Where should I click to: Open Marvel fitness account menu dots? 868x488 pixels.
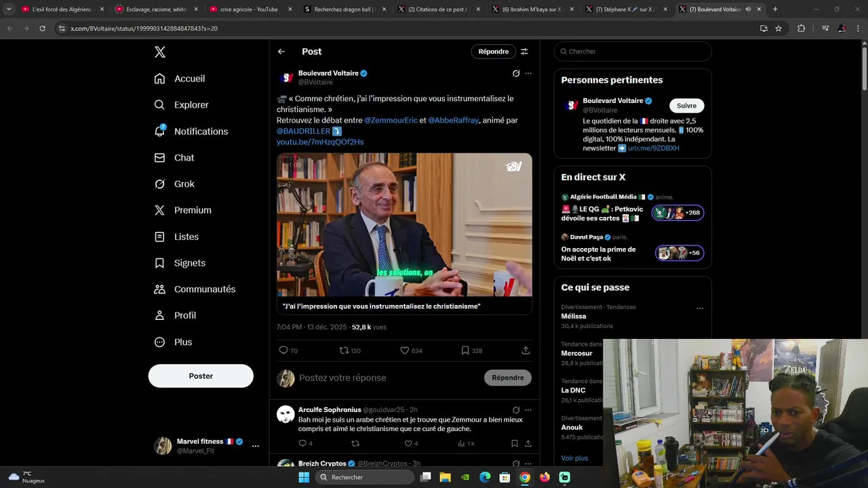click(x=256, y=446)
